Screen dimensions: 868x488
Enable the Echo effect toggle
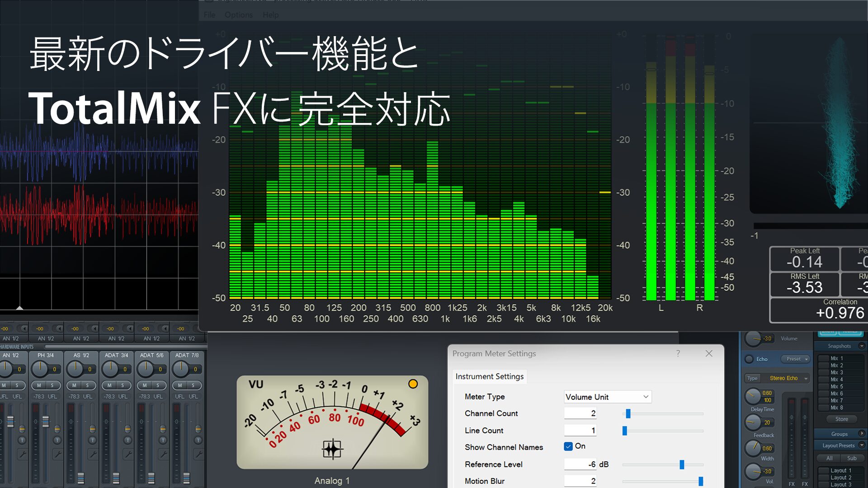(x=749, y=359)
